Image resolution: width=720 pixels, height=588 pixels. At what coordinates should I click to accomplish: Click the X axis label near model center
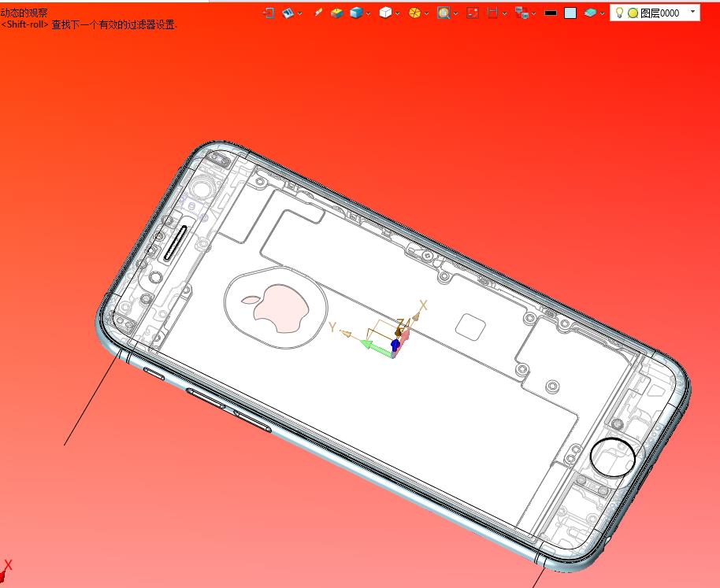(423, 305)
